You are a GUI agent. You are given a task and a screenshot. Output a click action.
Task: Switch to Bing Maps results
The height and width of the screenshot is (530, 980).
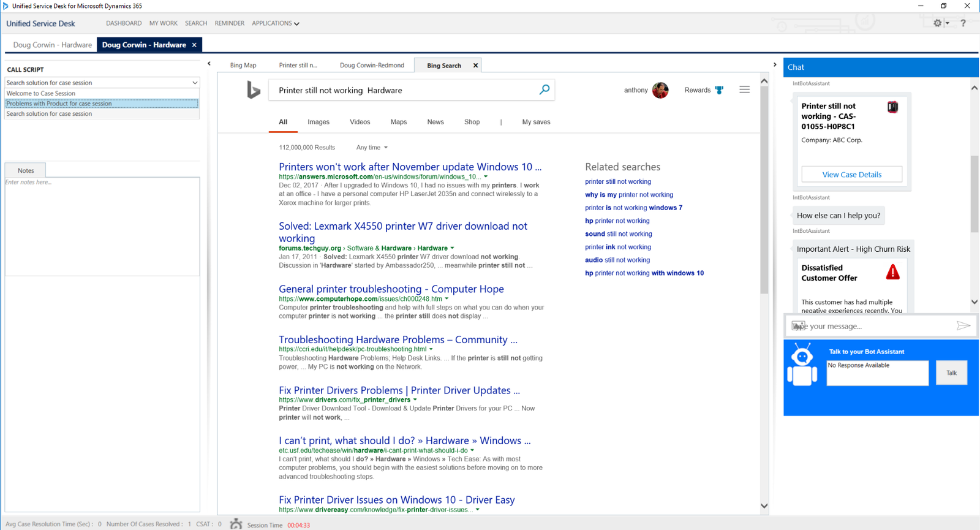click(399, 122)
